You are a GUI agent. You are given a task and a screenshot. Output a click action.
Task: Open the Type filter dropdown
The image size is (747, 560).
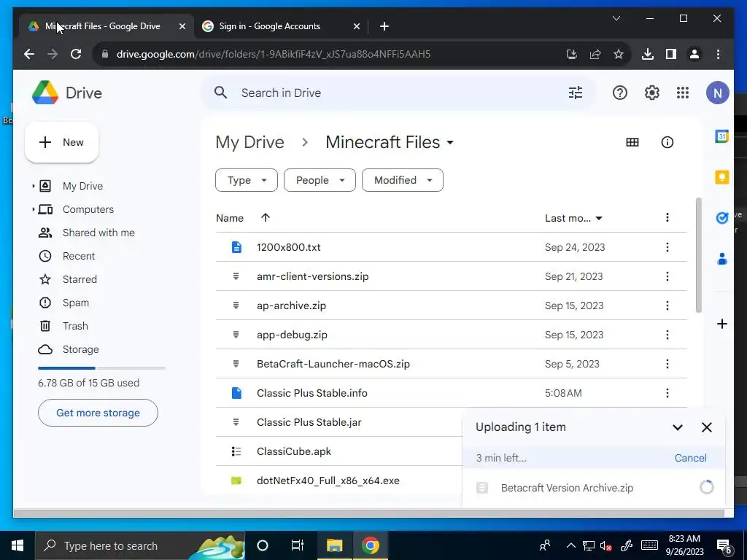coord(247,180)
